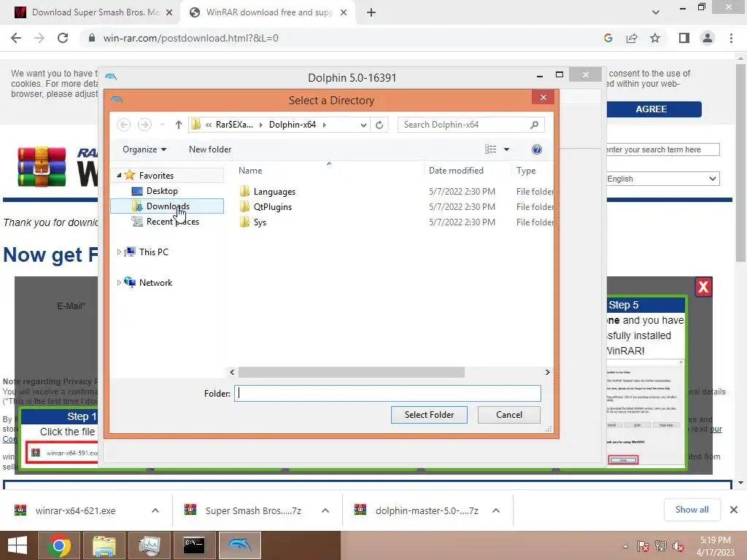Collapse the Favorites tree group

pos(119,175)
